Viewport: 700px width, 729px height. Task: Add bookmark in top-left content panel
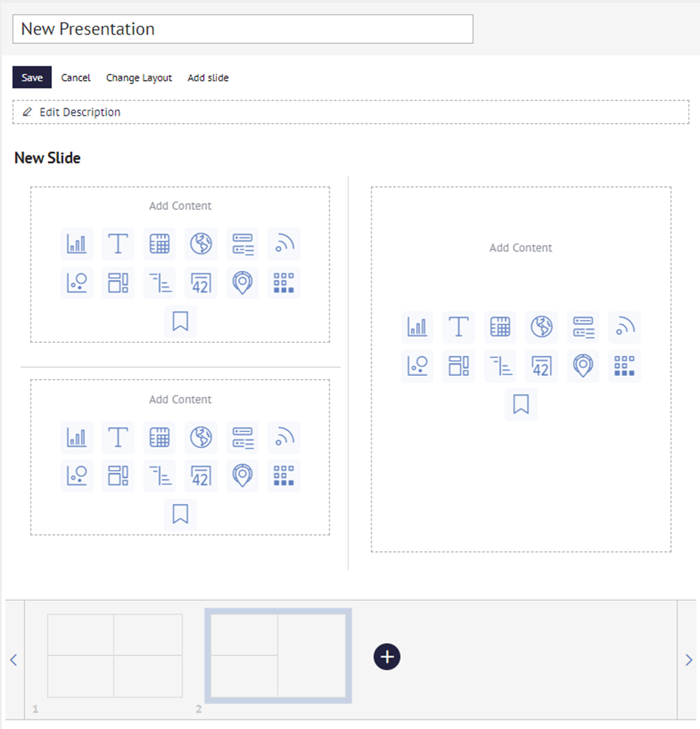click(180, 321)
